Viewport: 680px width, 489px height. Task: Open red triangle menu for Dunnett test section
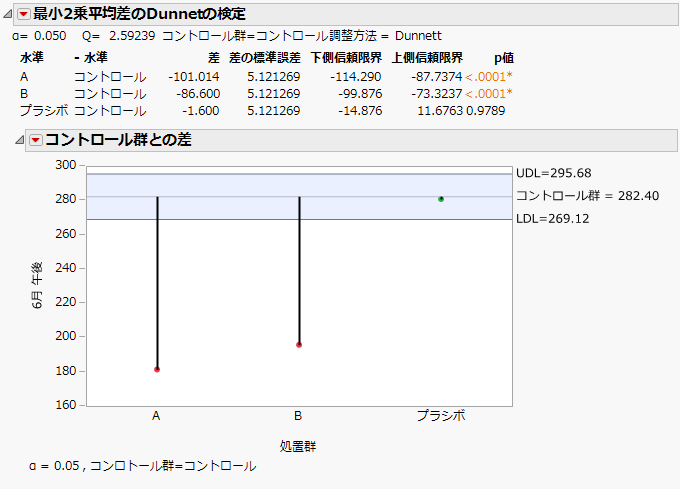(x=23, y=14)
